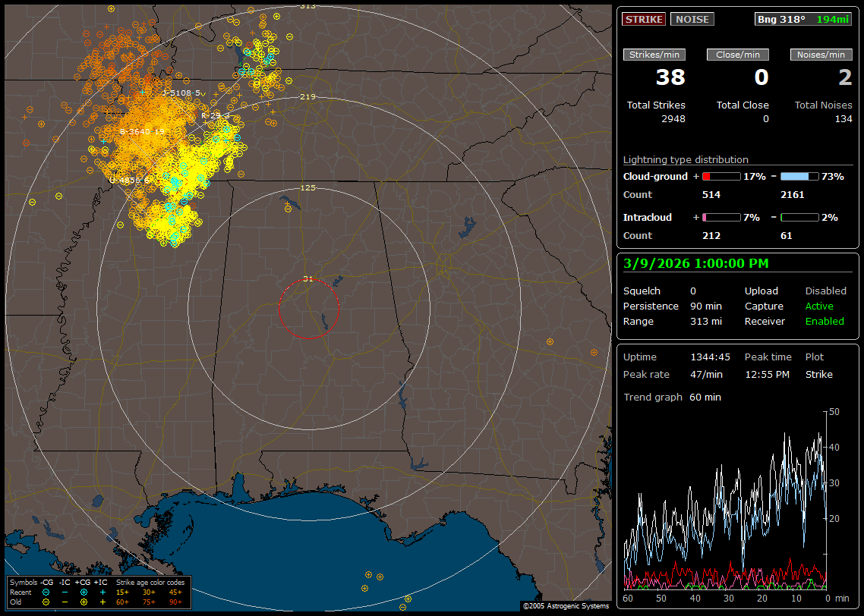864x616 pixels.
Task: Toggle the Receiver Enabled status
Action: (825, 321)
